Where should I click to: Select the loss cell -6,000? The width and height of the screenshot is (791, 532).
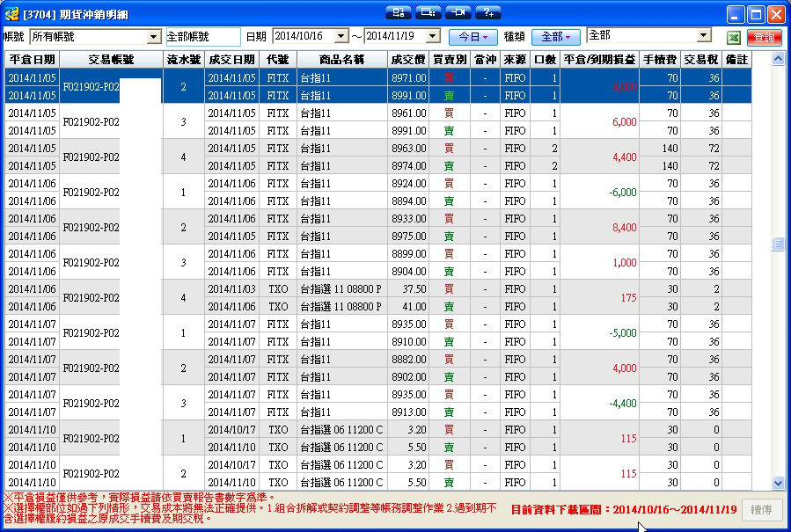tap(600, 192)
